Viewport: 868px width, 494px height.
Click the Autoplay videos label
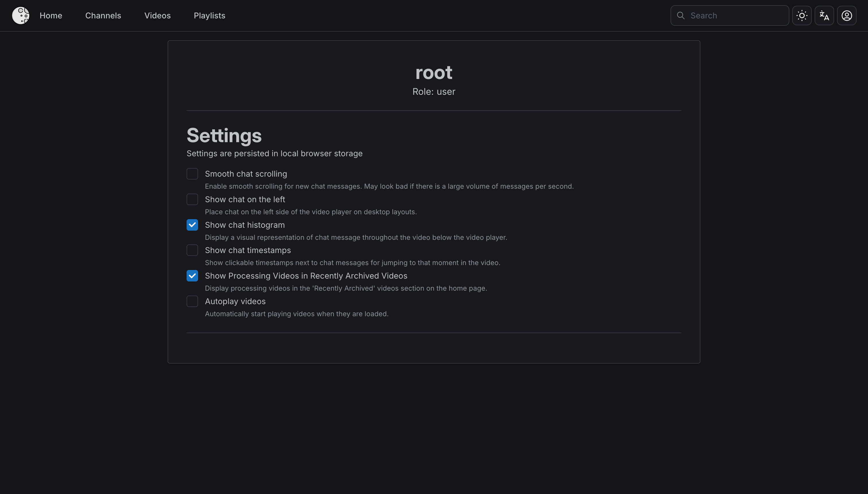pyautogui.click(x=235, y=301)
